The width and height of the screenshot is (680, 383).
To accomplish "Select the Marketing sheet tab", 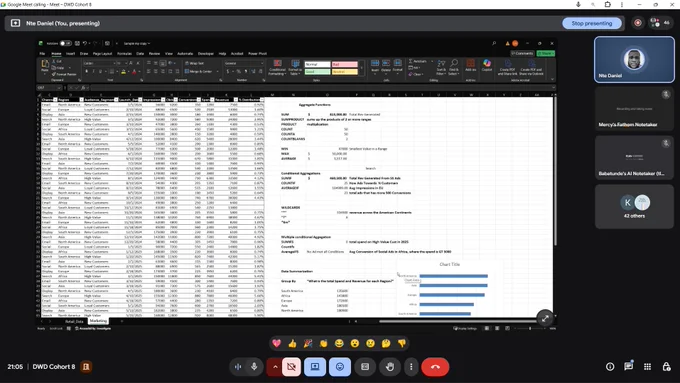I will click(98, 321).
